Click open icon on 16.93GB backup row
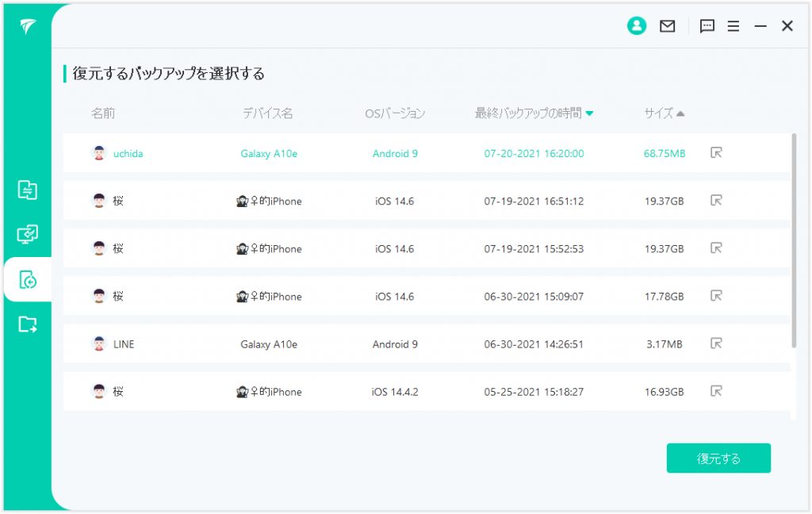Image resolution: width=812 pixels, height=514 pixels. pyautogui.click(x=716, y=391)
